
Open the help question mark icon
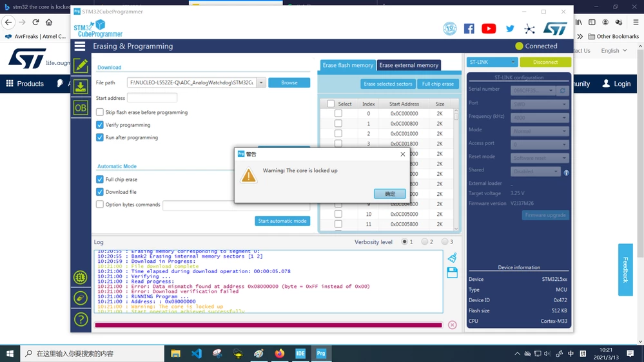(x=81, y=319)
